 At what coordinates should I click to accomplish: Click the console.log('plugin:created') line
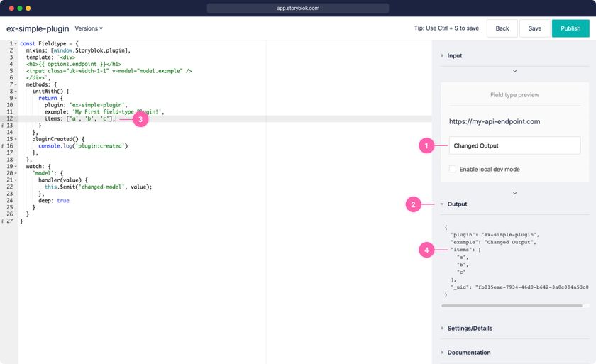(x=83, y=146)
